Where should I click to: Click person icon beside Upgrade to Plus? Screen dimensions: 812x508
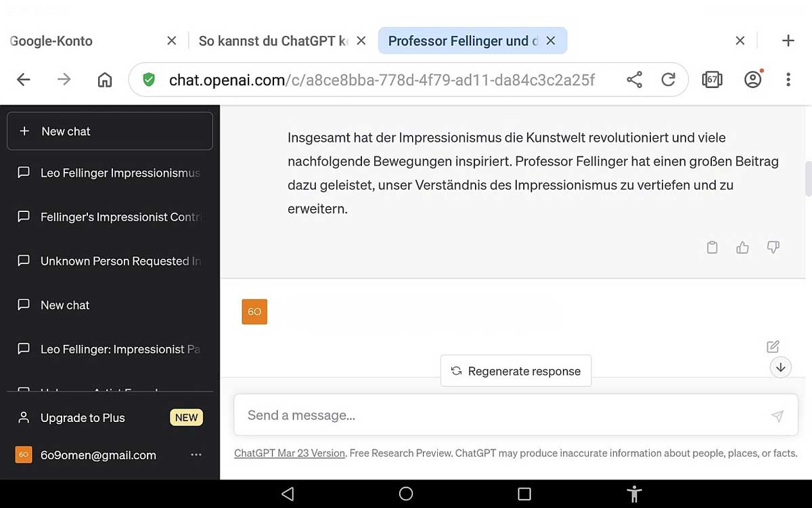point(24,417)
